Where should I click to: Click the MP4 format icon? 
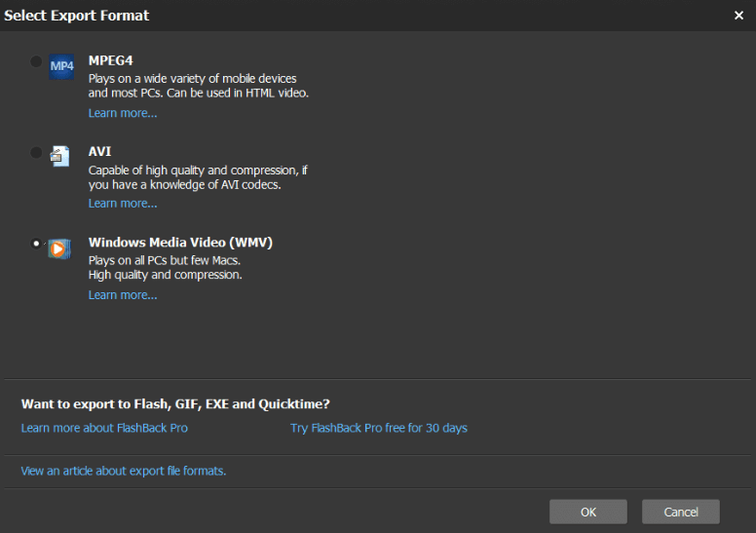(x=61, y=65)
